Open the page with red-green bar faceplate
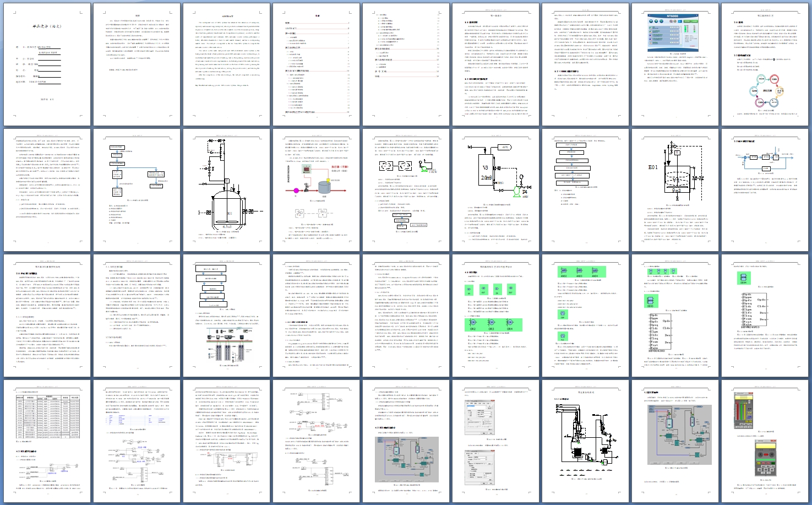Viewport: 812px width, 505px height. click(x=765, y=441)
